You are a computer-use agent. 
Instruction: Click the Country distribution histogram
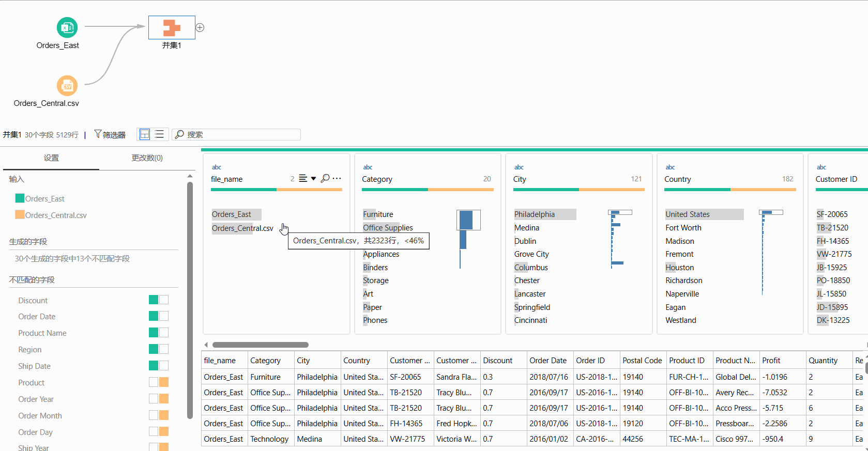pos(771,252)
